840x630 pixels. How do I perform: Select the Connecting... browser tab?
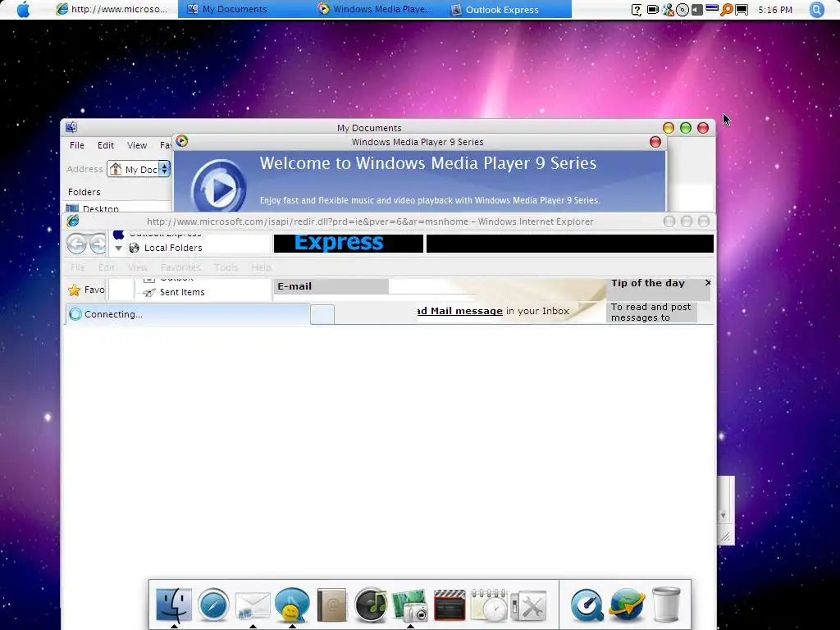(188, 314)
